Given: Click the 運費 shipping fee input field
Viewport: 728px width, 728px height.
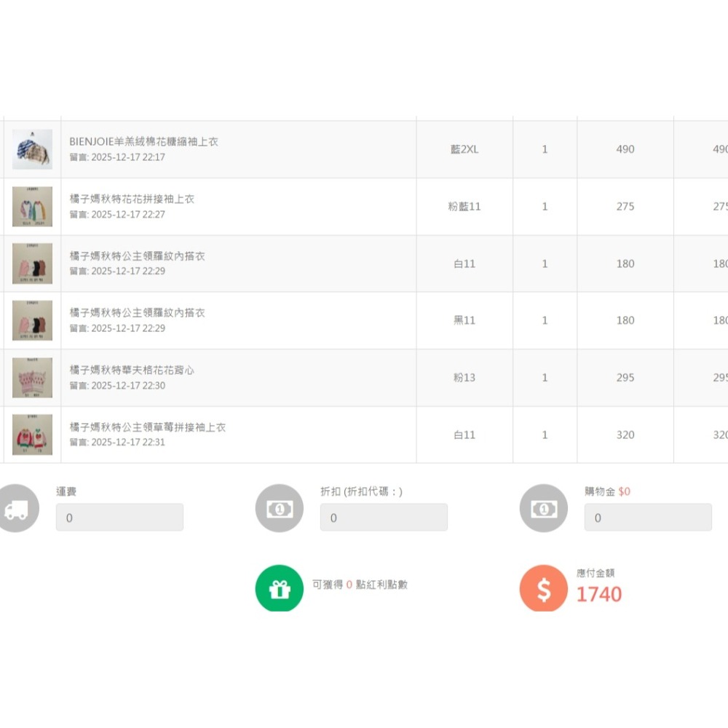Looking at the screenshot, I should click(x=119, y=518).
